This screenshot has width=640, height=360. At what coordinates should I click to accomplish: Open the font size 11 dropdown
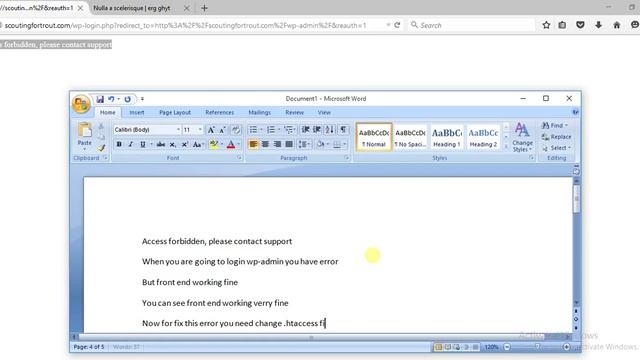(200, 130)
